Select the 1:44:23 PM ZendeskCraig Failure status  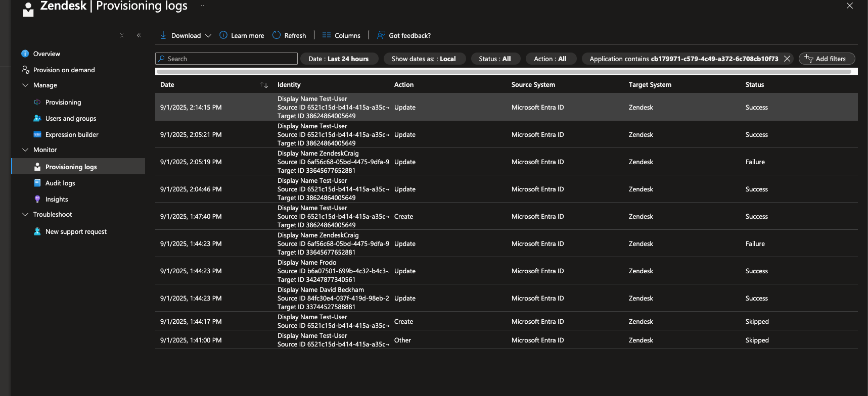755,243
